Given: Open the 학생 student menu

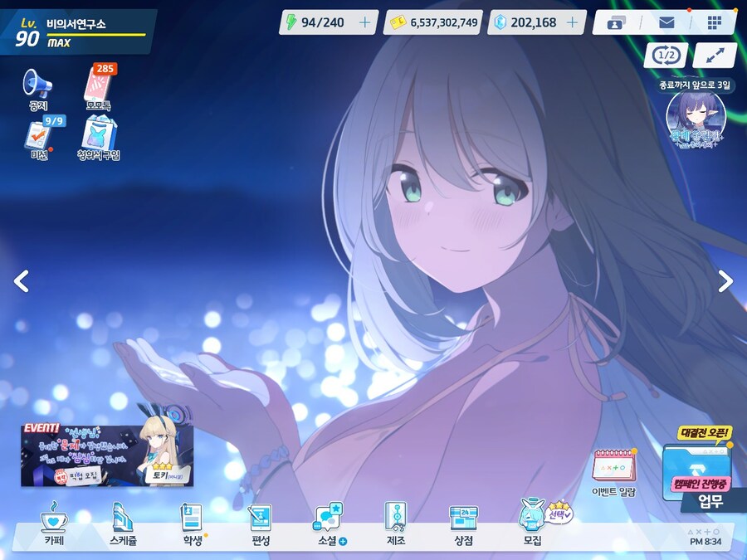Looking at the screenshot, I should 193,523.
